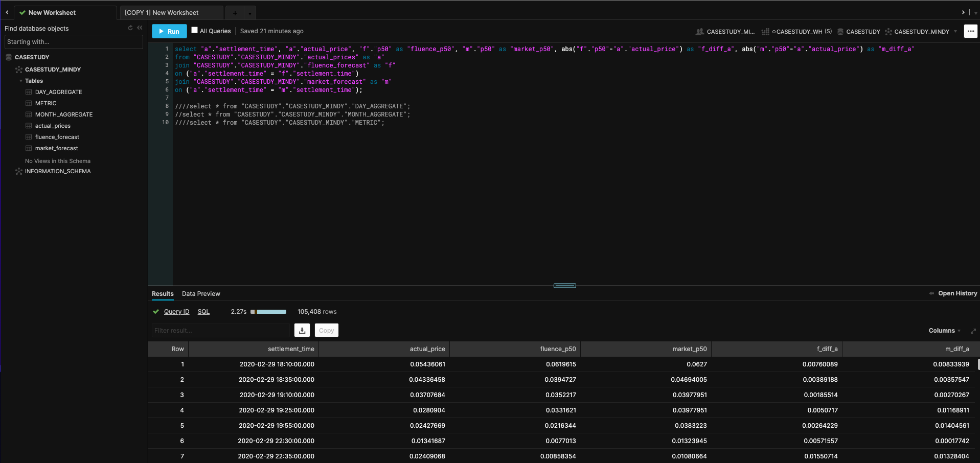Expand results pane to full screen
This screenshot has width=980, height=463.
point(973,331)
